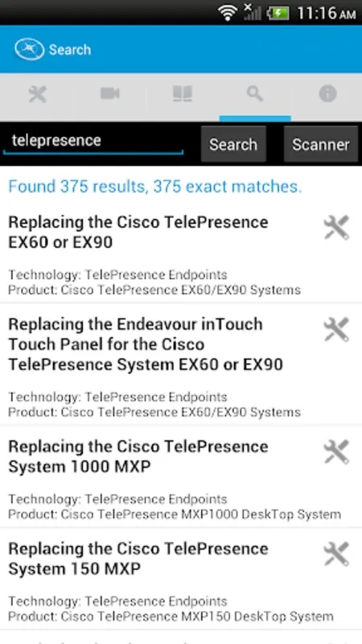Tap the app logo beside Search title
This screenshot has height=644, width=362.
pyautogui.click(x=29, y=49)
